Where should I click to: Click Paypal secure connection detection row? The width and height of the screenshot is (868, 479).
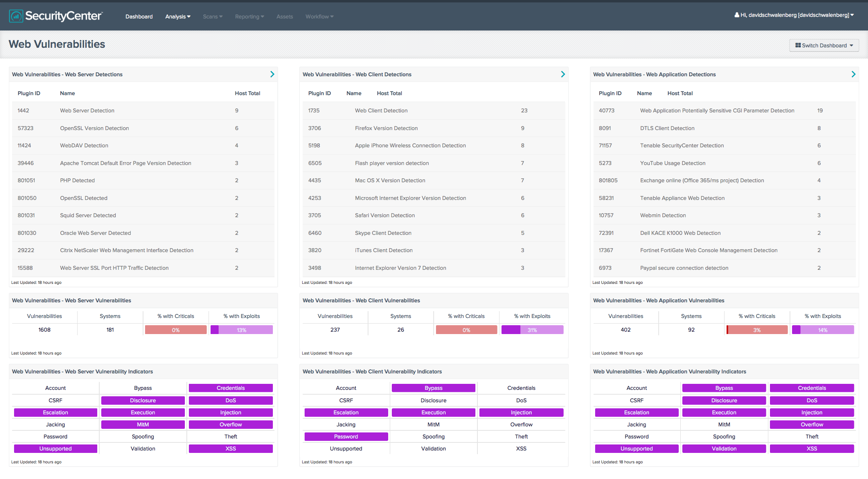pyautogui.click(x=725, y=268)
